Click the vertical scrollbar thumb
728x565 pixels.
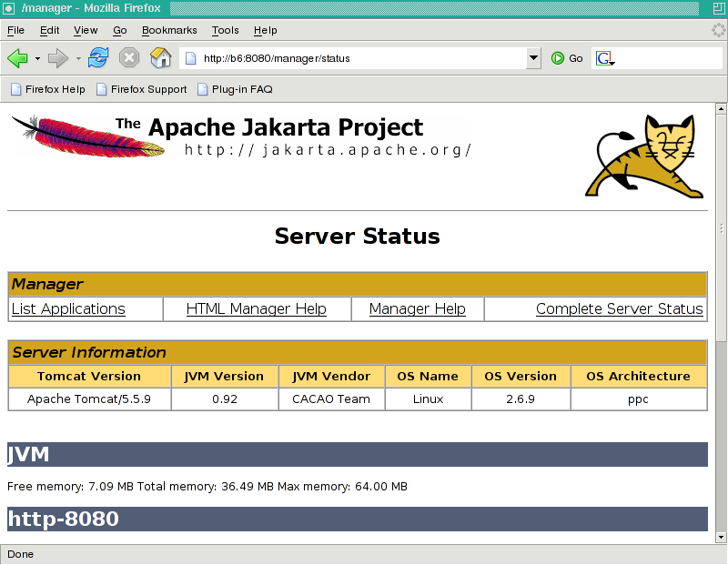(721, 227)
